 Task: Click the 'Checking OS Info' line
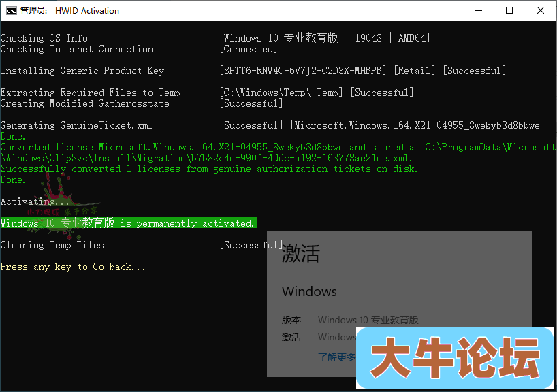click(x=44, y=38)
